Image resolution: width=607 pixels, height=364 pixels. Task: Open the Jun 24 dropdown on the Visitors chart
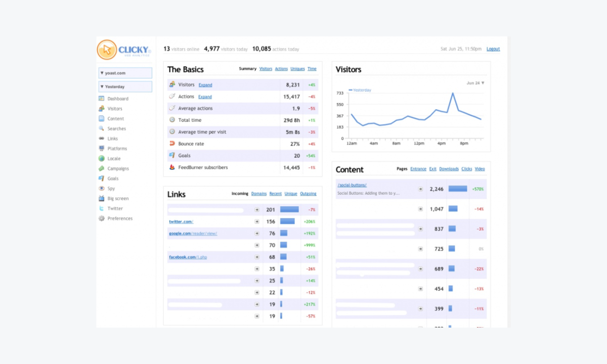click(474, 82)
